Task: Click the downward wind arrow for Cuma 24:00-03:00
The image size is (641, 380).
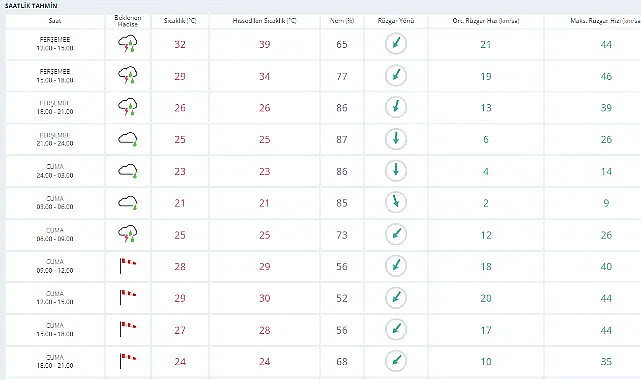Action: pyautogui.click(x=396, y=170)
